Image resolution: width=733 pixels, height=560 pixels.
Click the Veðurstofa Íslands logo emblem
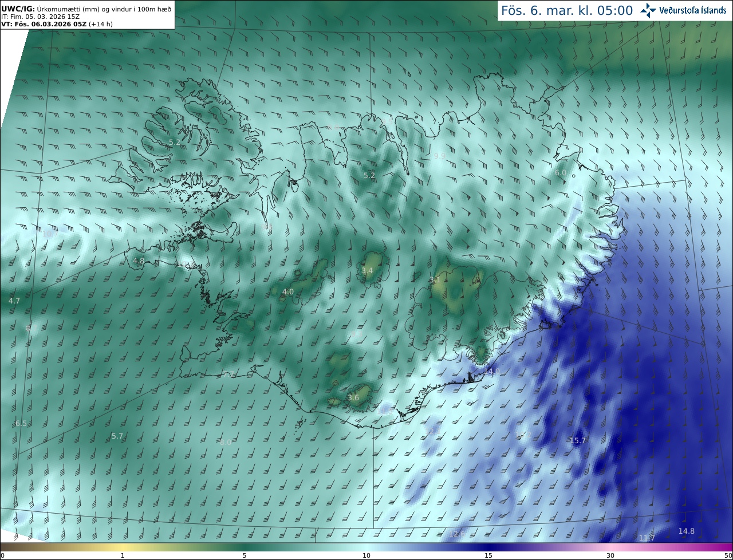(x=648, y=10)
